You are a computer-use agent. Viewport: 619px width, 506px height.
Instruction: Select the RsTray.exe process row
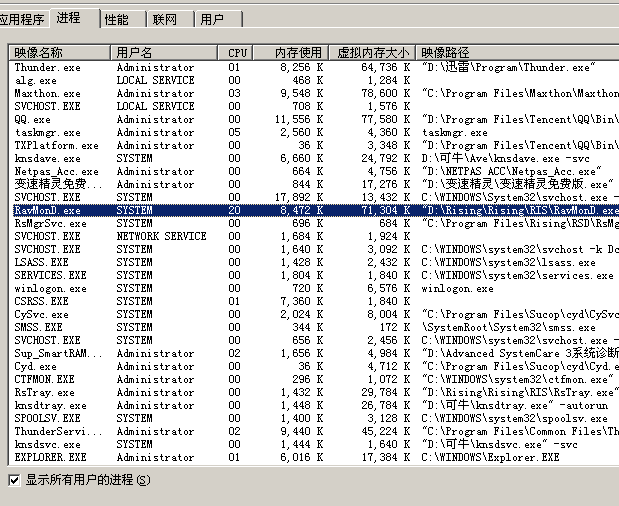click(314, 392)
